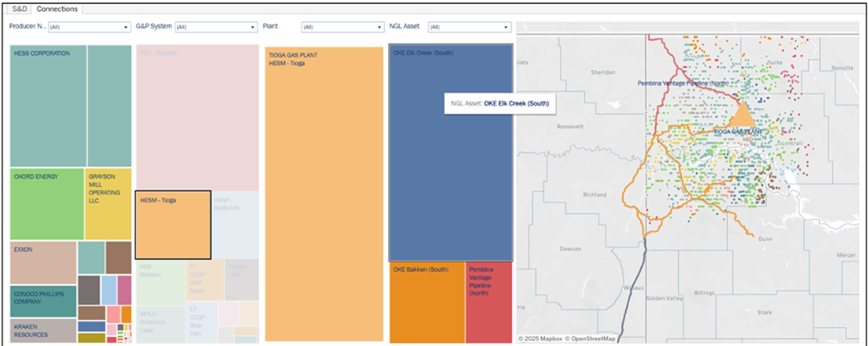Image resolution: width=868 pixels, height=346 pixels.
Task: Select the GRAYSON MILL OPERATING LLC block
Action: (x=108, y=204)
